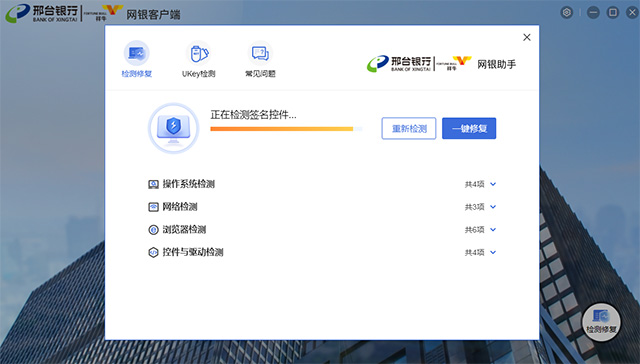Click 共4项 count for 操作系统检测
640x364 pixels.
pyautogui.click(x=474, y=184)
